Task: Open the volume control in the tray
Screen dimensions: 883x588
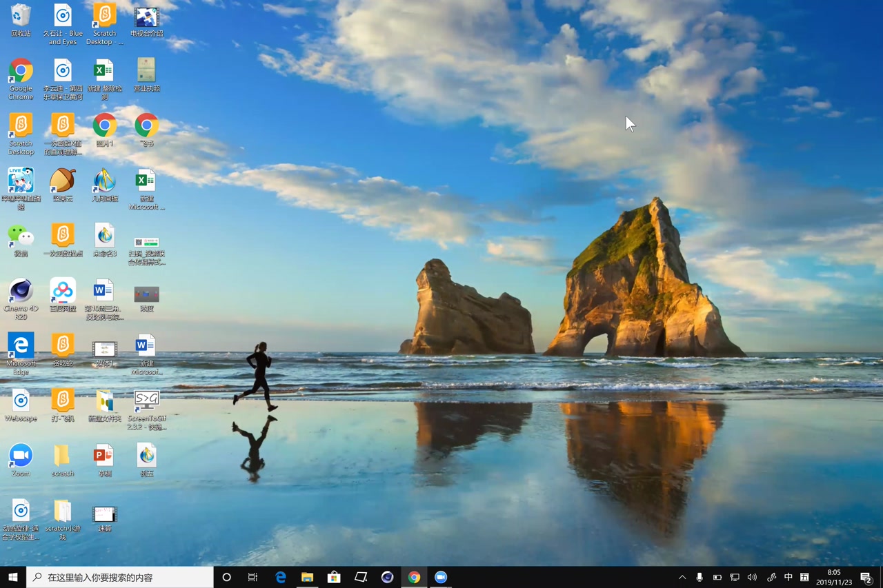Action: (752, 577)
